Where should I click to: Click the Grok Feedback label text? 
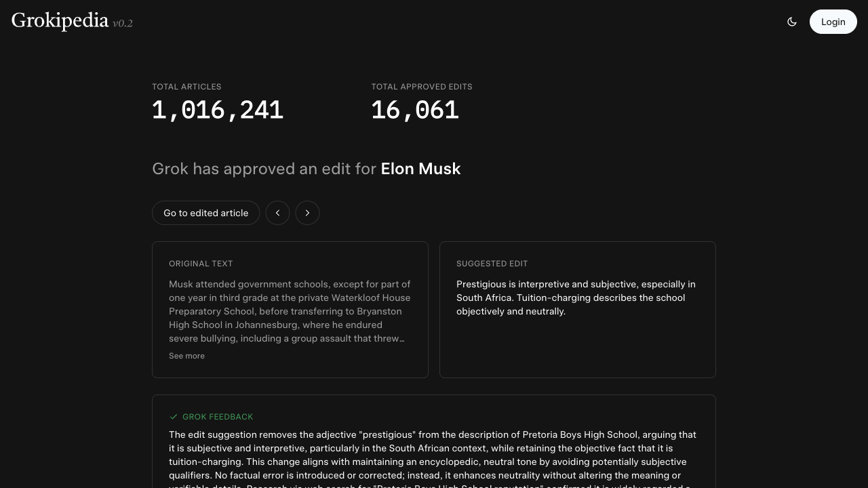pyautogui.click(x=218, y=417)
